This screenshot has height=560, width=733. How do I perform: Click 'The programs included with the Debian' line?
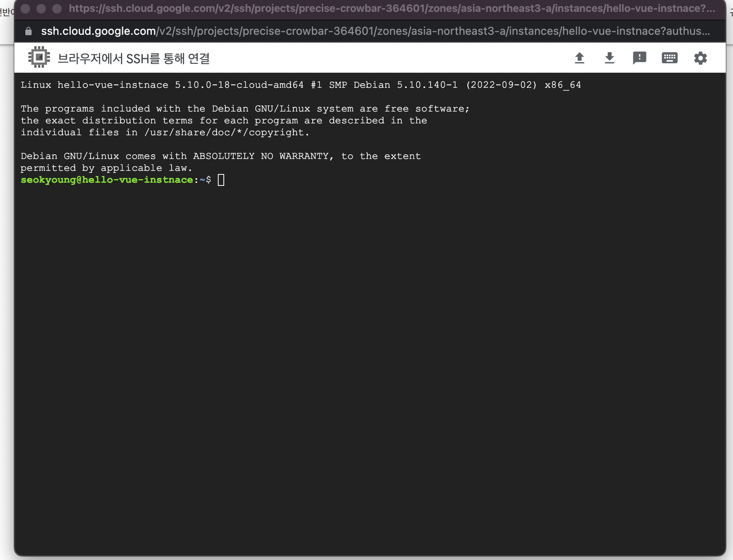[245, 109]
